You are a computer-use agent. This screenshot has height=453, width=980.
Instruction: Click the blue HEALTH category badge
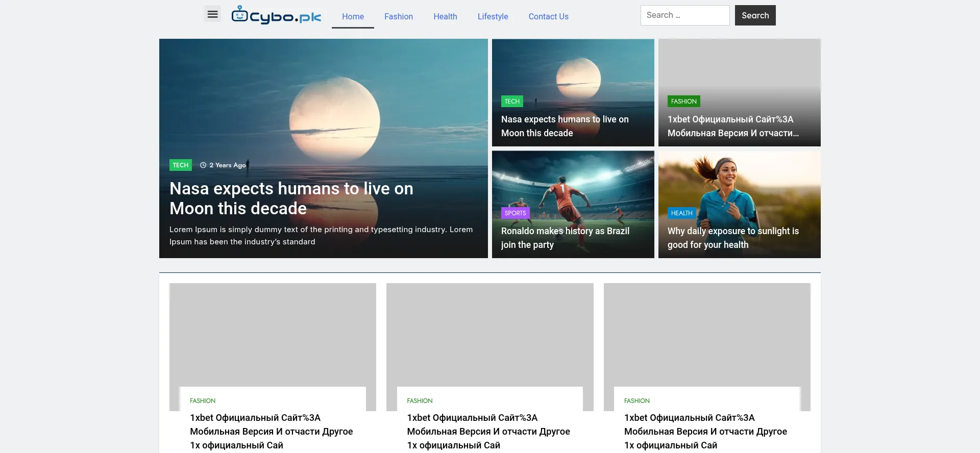(x=681, y=213)
